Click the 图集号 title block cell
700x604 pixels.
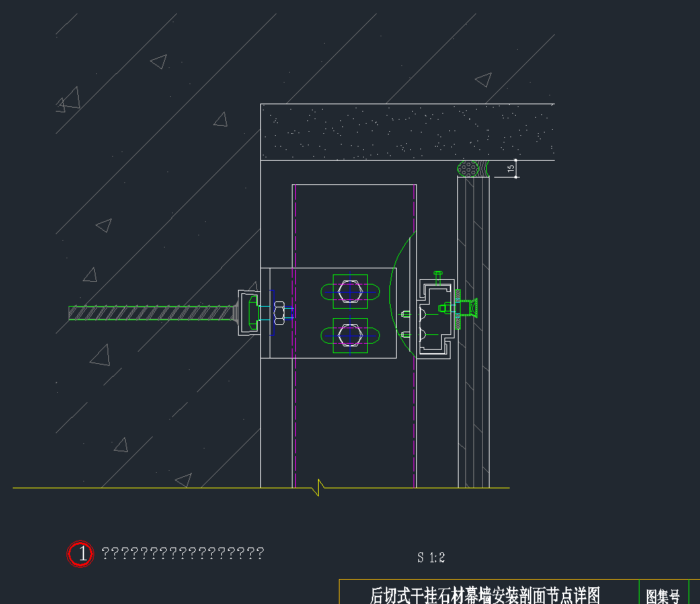[662, 595]
